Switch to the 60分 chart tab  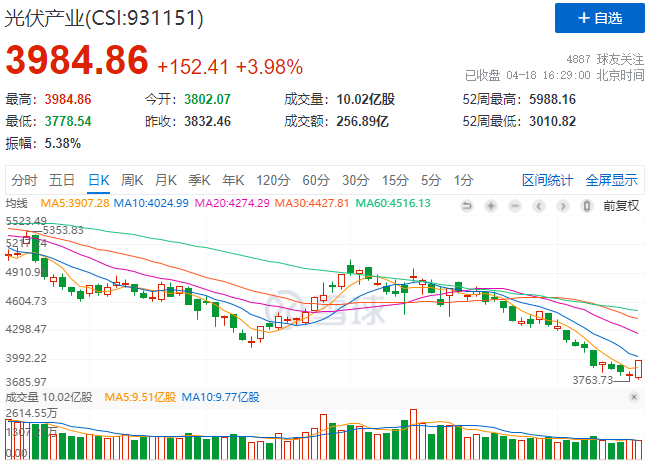(316, 180)
